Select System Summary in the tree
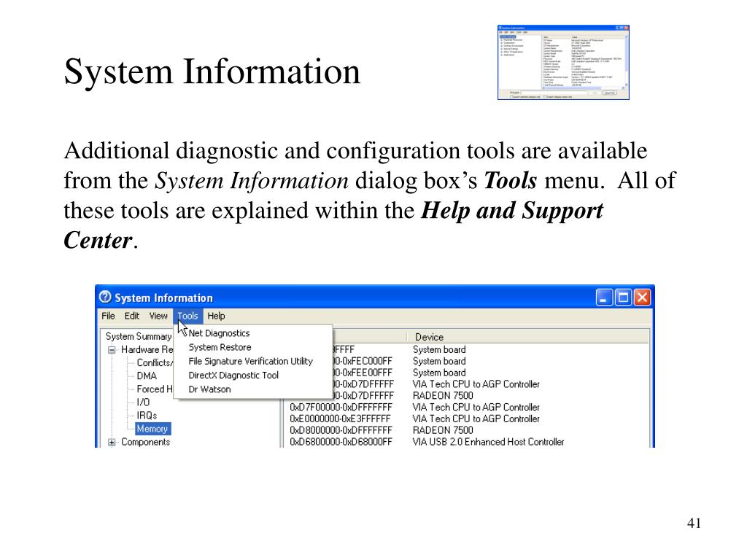Screen dimensions: 747x560 pyautogui.click(x=139, y=336)
